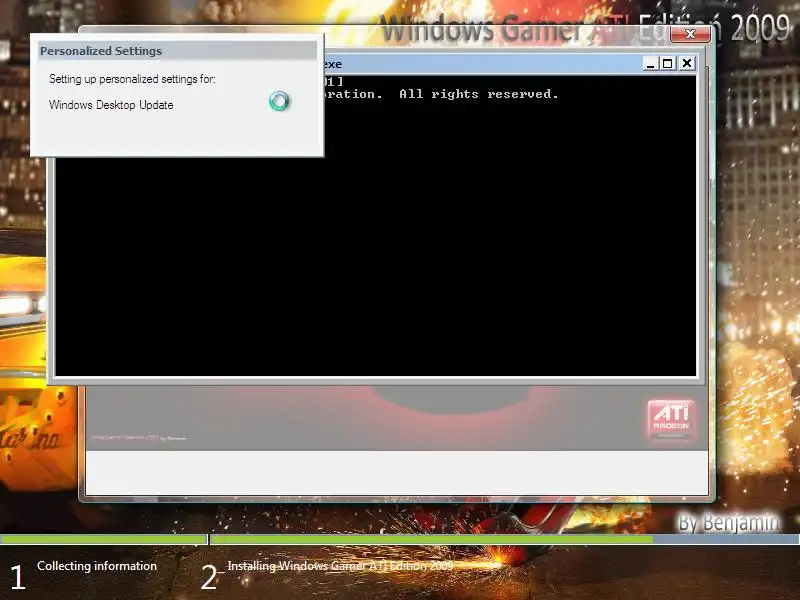The height and width of the screenshot is (600, 800).
Task: Maximize the command prompt window
Action: tap(667, 64)
